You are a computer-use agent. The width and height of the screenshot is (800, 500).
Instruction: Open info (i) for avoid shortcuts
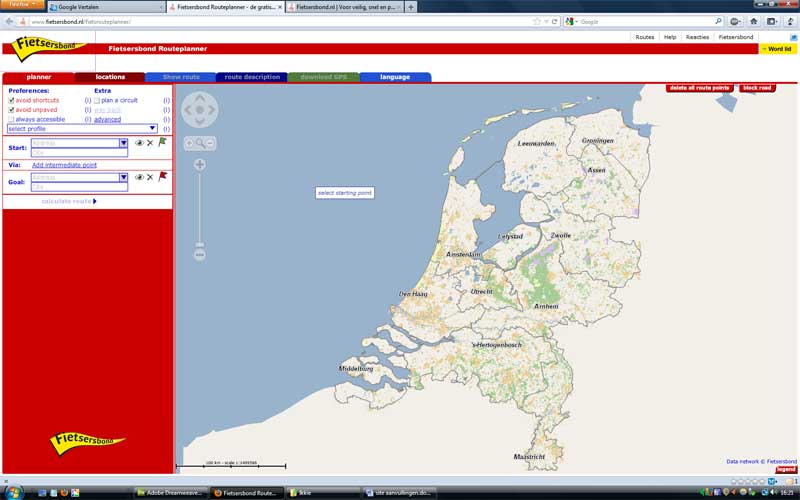88,101
